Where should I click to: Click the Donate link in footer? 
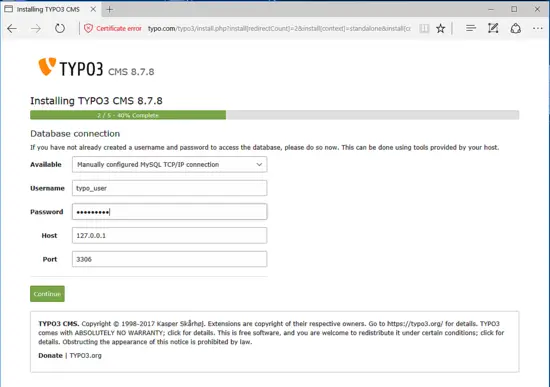(50, 355)
